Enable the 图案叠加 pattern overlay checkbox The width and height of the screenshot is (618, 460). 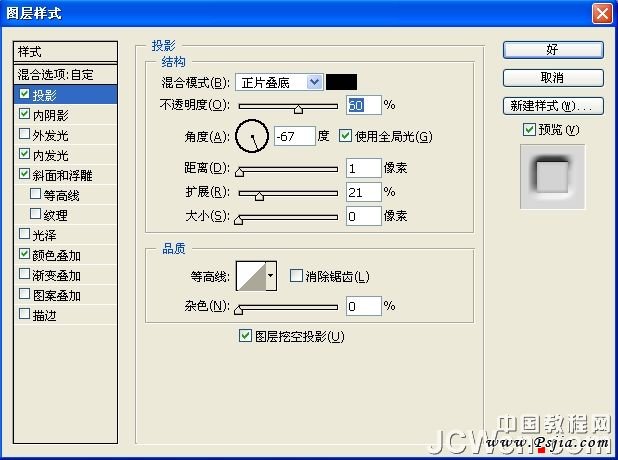click(24, 294)
